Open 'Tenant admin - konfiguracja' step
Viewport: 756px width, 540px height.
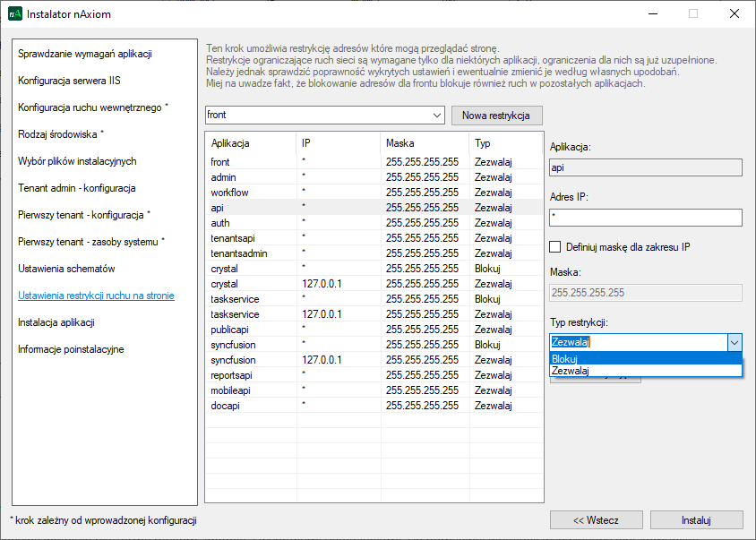click(77, 188)
